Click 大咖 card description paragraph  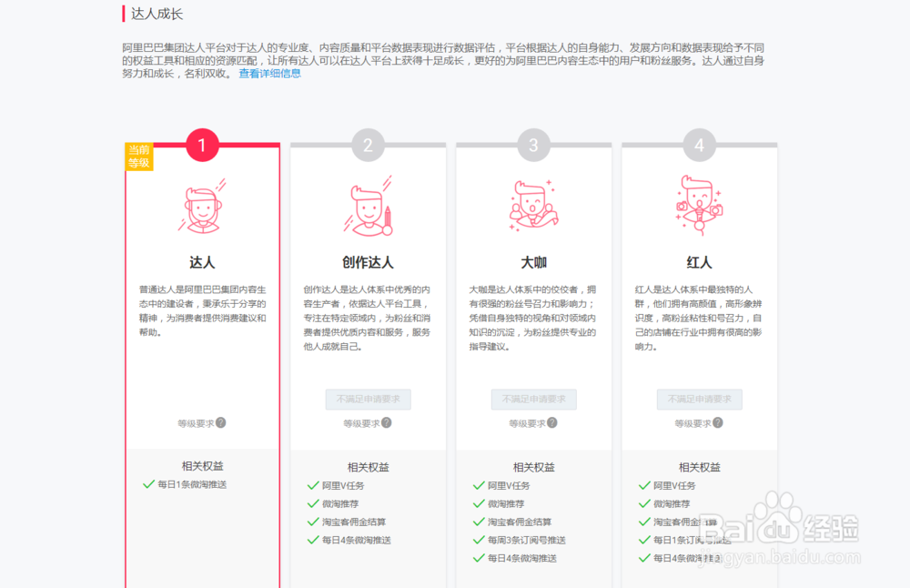[532, 318]
